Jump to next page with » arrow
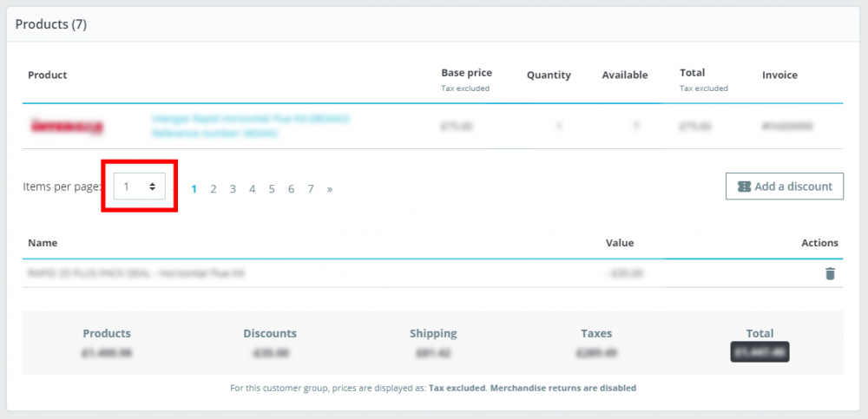Image resolution: width=868 pixels, height=419 pixels. coord(330,188)
